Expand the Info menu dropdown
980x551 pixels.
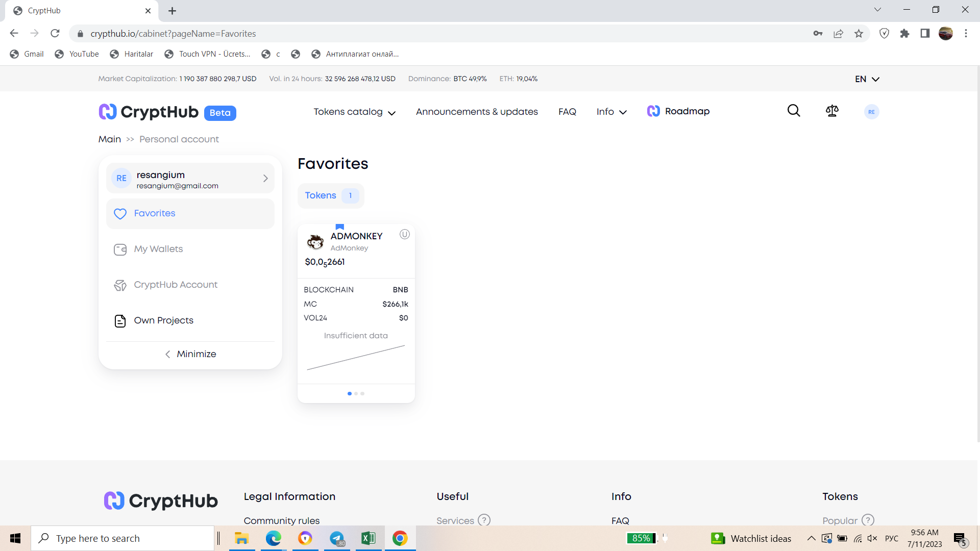pos(611,112)
